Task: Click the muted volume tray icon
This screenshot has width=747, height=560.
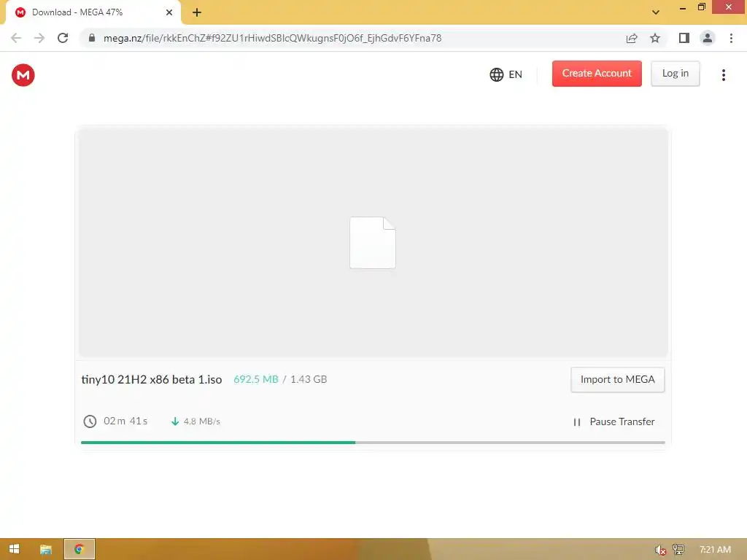Action: click(659, 550)
